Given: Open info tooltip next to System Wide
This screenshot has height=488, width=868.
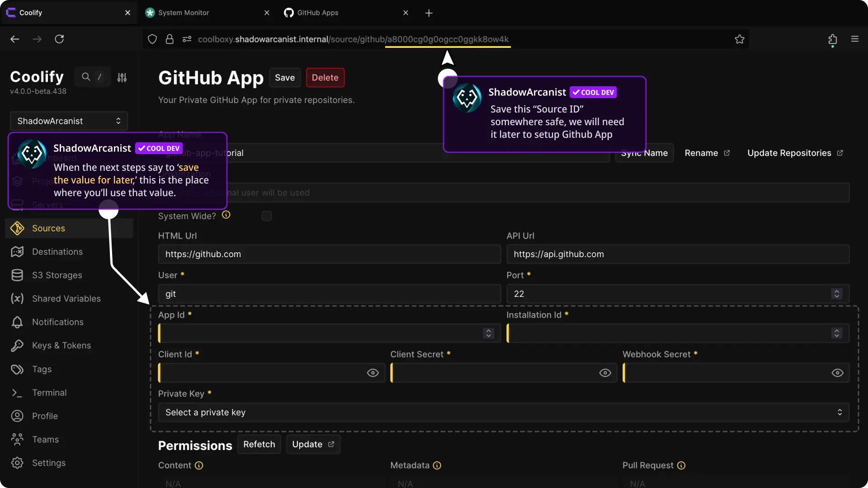Looking at the screenshot, I should point(226,215).
